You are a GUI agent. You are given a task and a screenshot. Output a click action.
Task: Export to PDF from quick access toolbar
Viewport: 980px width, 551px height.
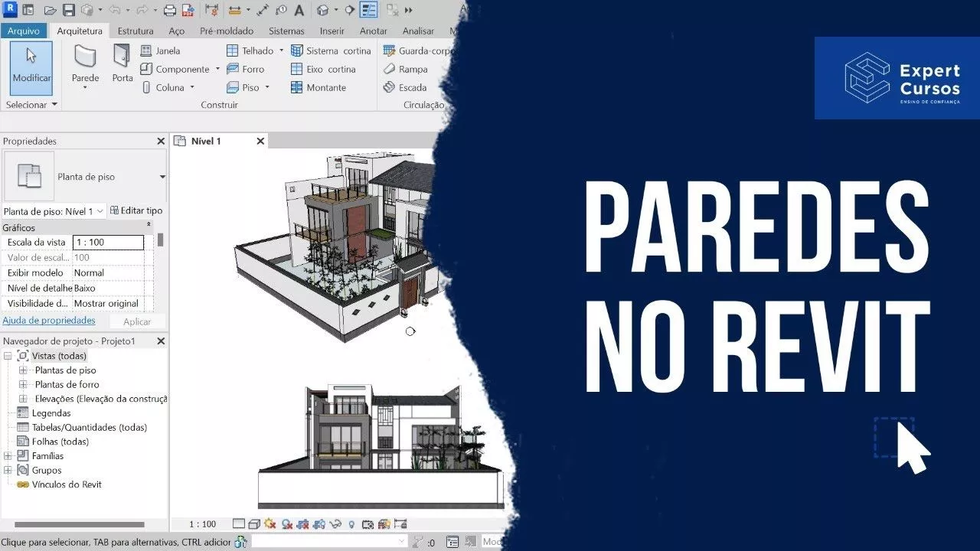(x=186, y=11)
